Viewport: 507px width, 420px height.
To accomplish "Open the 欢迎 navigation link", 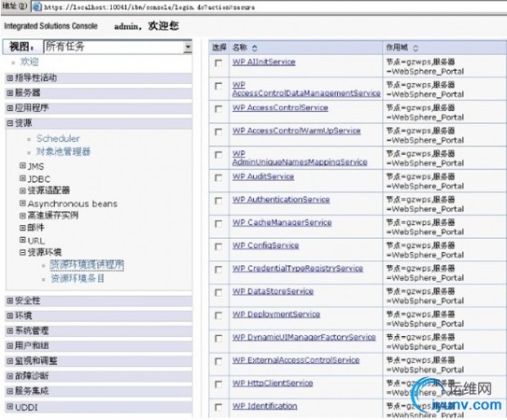I will (30, 62).
